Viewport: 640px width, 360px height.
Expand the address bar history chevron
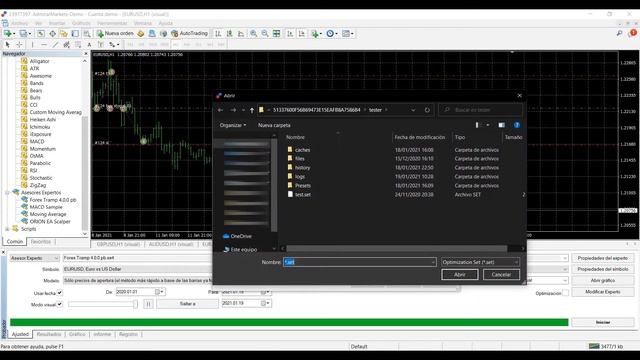(413, 110)
